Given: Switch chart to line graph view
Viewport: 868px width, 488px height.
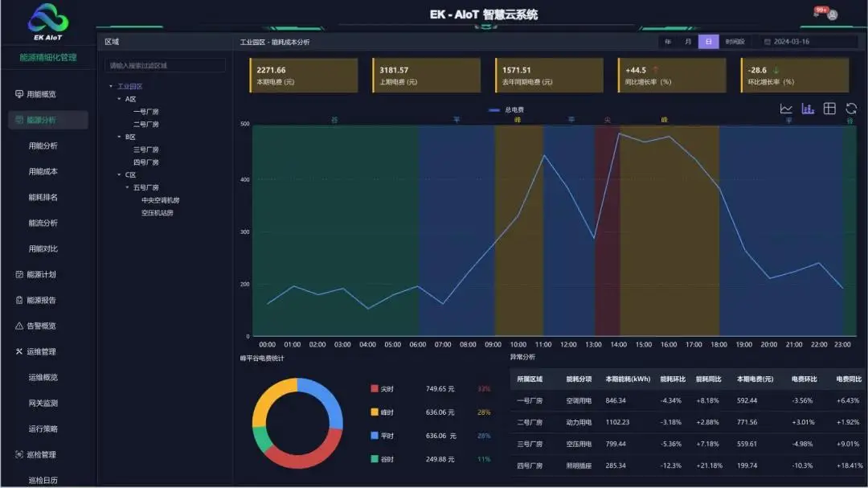Looking at the screenshot, I should coord(786,109).
